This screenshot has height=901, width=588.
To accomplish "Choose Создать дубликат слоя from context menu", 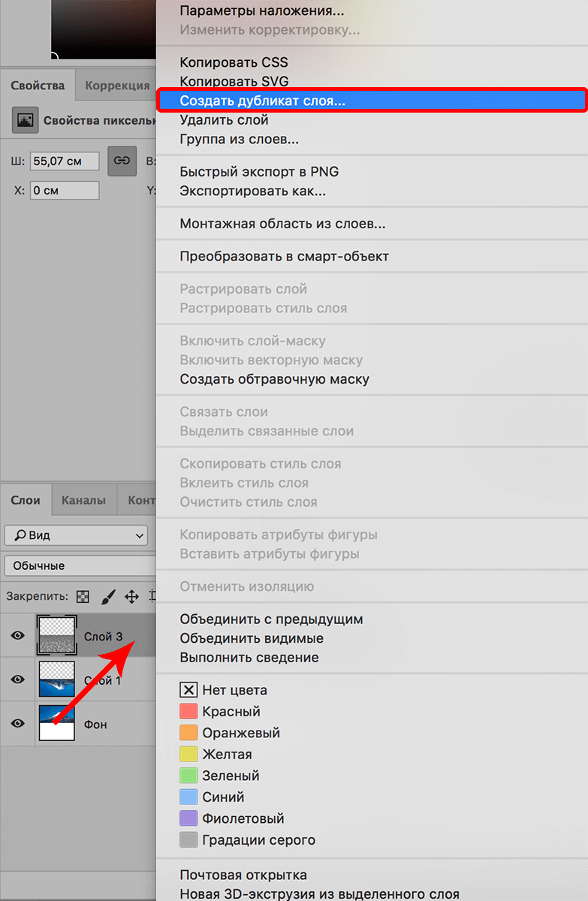I will coord(263,101).
